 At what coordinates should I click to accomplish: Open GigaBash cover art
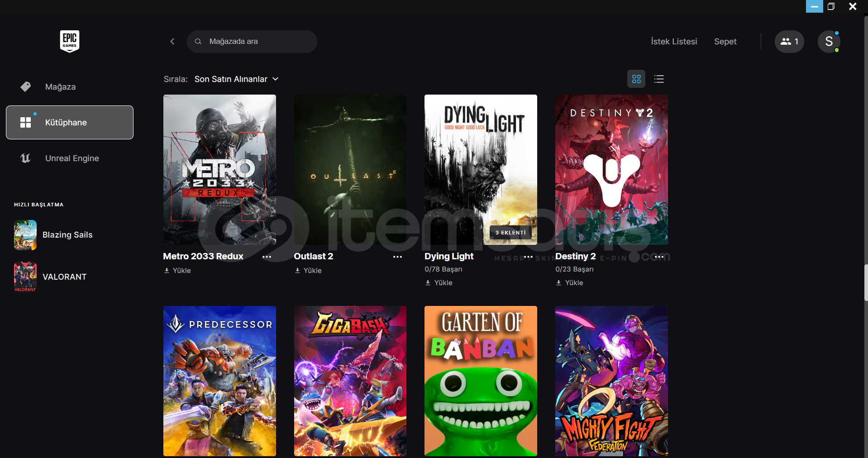click(350, 381)
